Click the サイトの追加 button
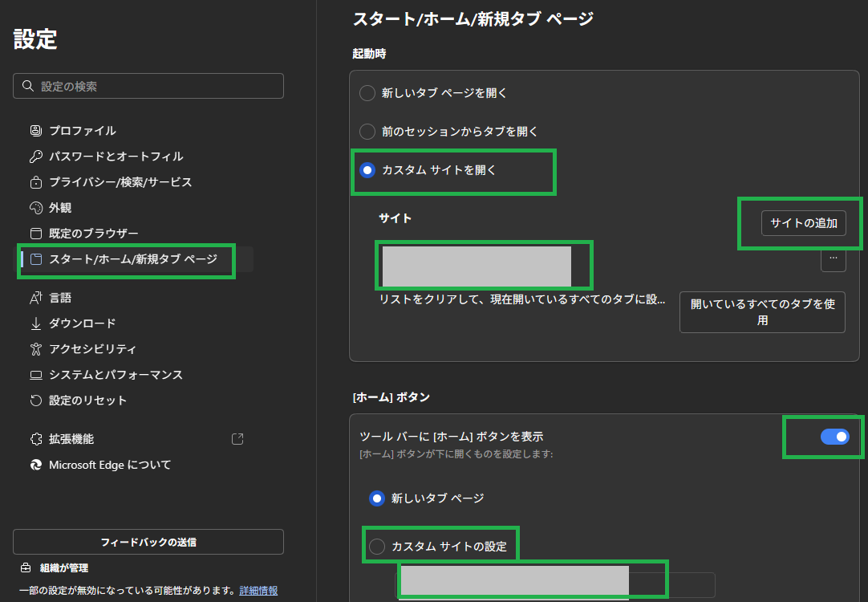This screenshot has height=602, width=868. 804,223
